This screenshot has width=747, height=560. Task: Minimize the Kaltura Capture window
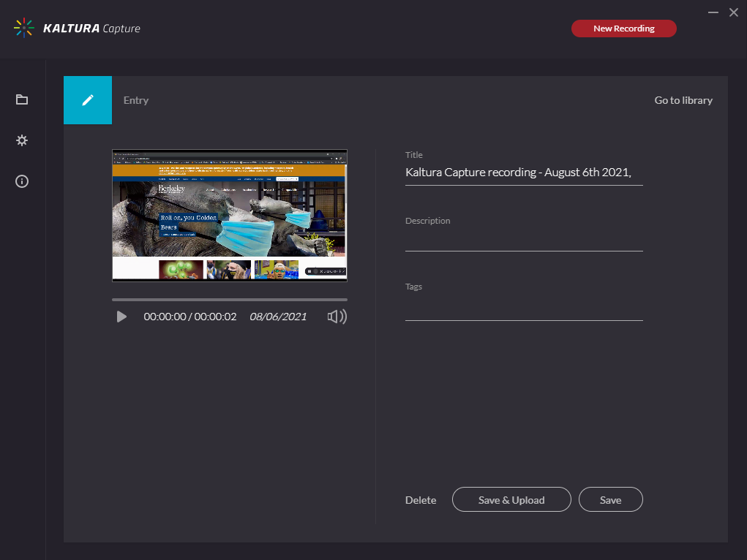(712, 12)
